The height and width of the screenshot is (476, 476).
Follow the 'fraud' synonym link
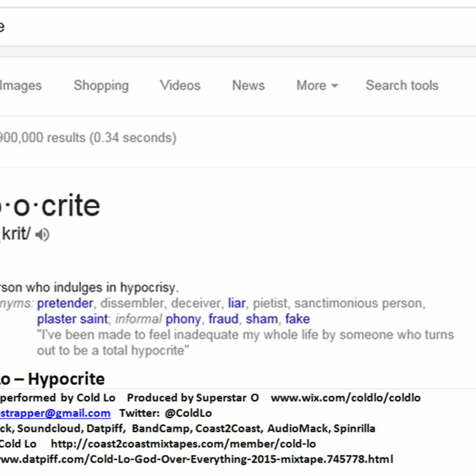tap(223, 319)
